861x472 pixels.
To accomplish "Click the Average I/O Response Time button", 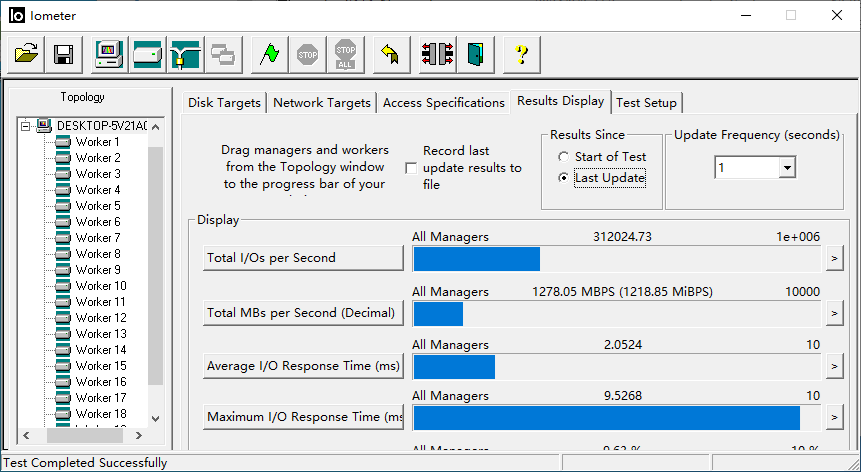I will [302, 366].
